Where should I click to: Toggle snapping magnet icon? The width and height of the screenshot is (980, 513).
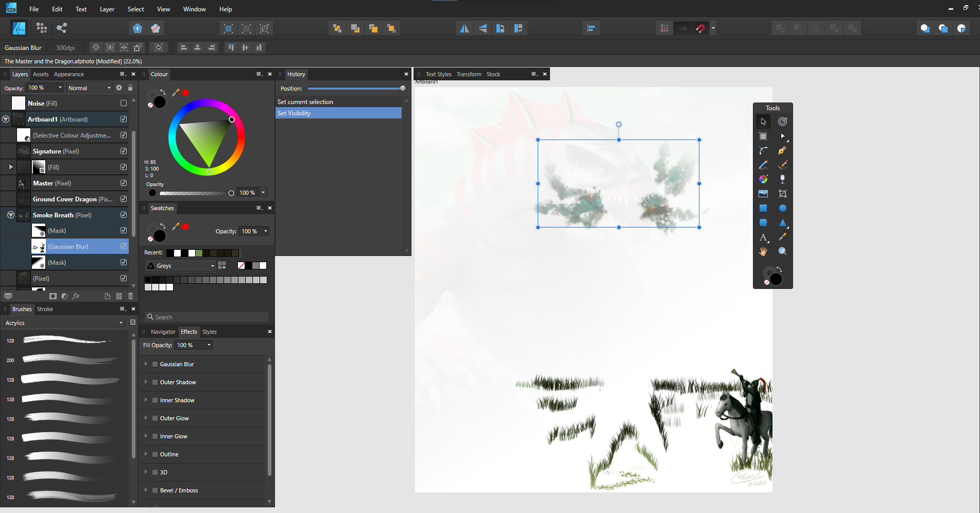700,28
